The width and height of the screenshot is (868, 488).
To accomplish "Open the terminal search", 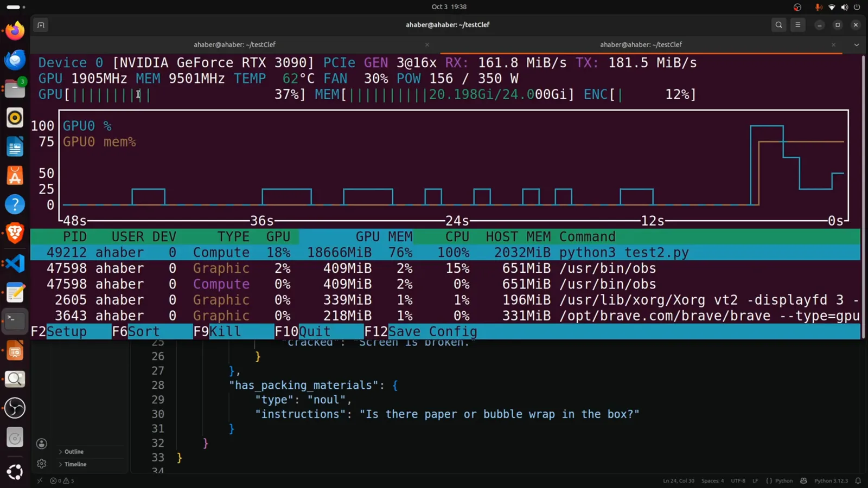I will pos(778,25).
